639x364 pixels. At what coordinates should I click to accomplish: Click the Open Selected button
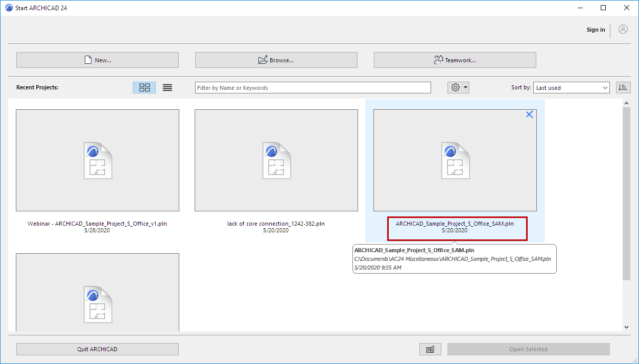pyautogui.click(x=529, y=349)
